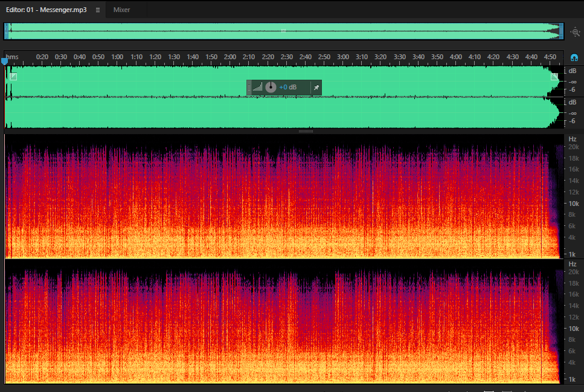The image size is (584, 392).
Task: Click the fade in handle at waveform start
Action: (13, 76)
